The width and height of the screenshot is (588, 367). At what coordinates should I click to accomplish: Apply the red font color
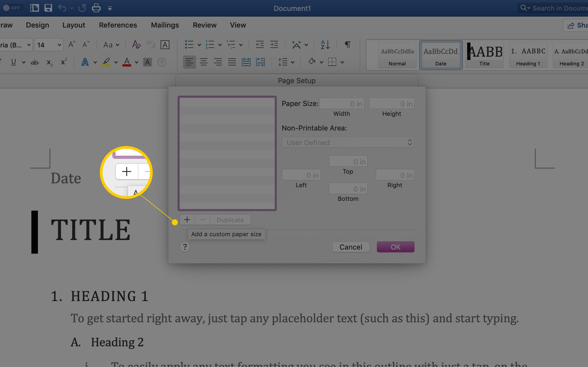pyautogui.click(x=127, y=62)
